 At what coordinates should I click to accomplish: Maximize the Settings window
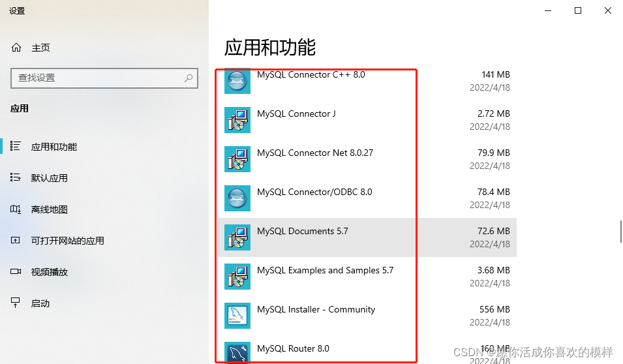(x=578, y=10)
